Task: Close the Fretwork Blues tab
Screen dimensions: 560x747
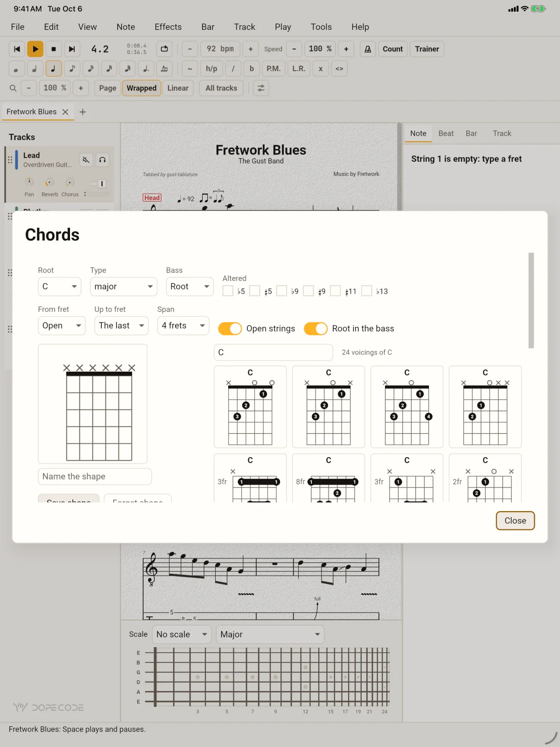Action: [x=65, y=112]
